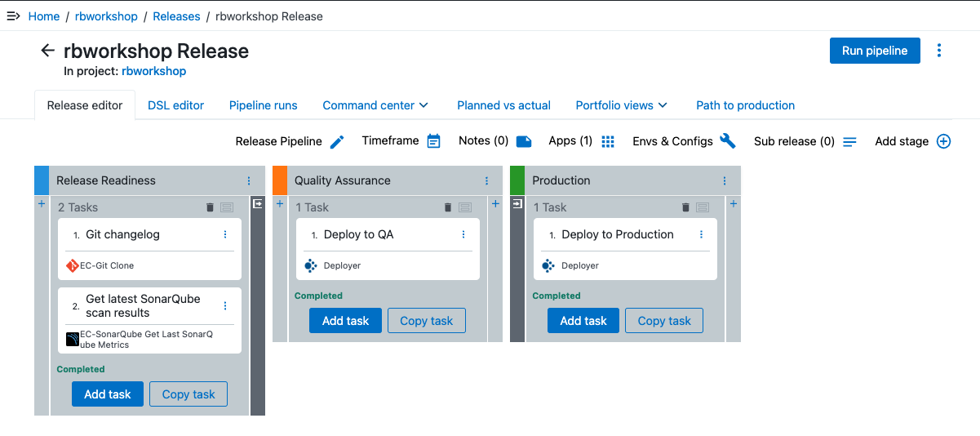Open the Quality Assurance stage options menu

tap(487, 180)
